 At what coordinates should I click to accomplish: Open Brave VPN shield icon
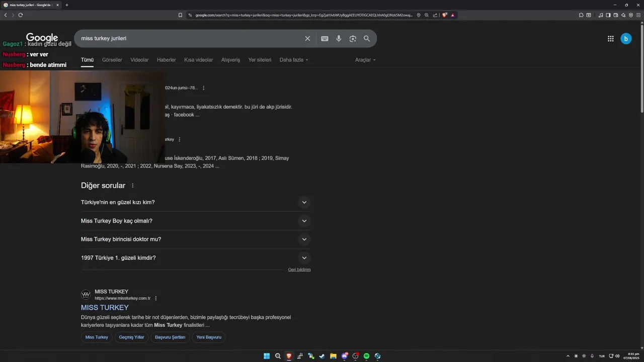click(631, 15)
